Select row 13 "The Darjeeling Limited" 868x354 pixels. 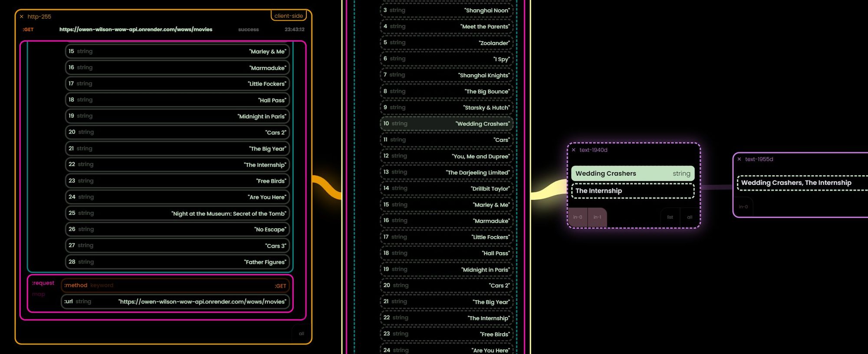447,172
